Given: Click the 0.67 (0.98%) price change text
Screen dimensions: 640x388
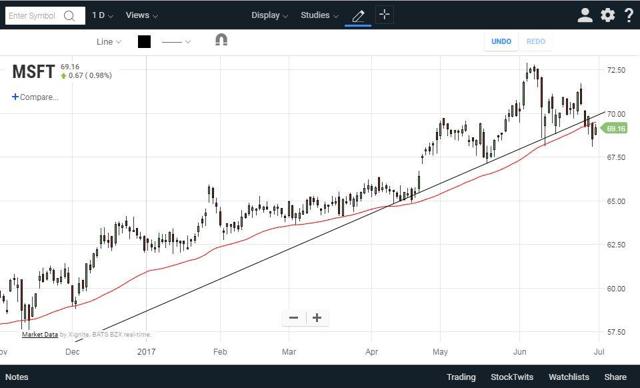Looking at the screenshot, I should [x=90, y=75].
